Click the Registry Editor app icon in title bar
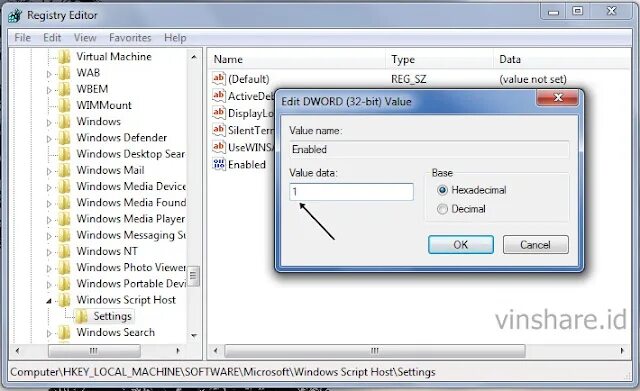This screenshot has width=640, height=391. coord(15,16)
